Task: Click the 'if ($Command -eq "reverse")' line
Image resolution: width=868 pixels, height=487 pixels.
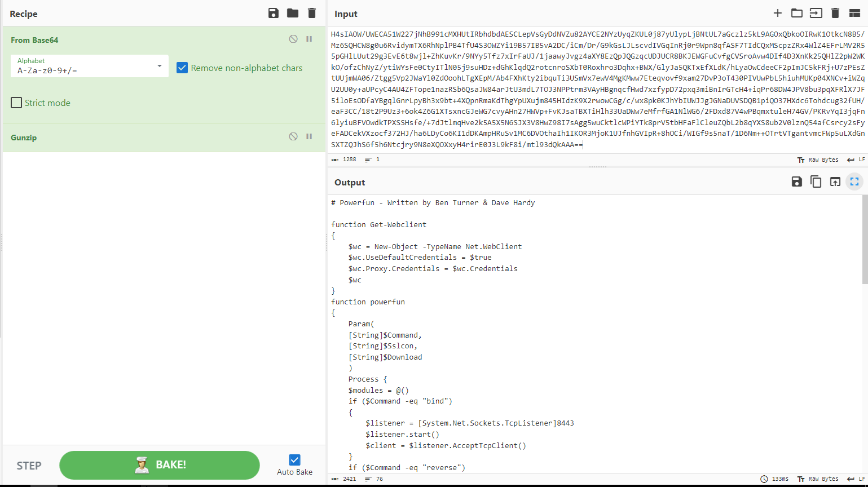Action: (407, 467)
